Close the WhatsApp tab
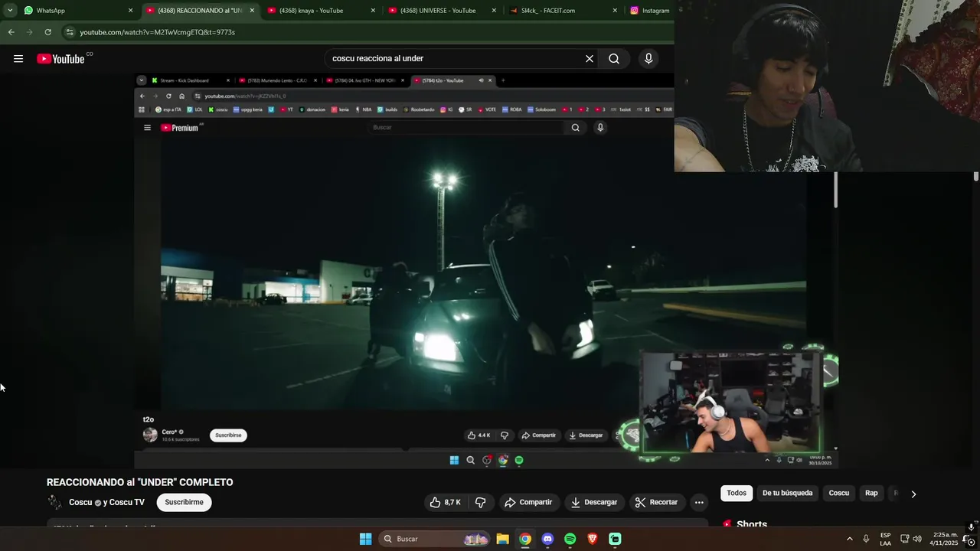Screen dimensions: 980x551 [130, 11]
